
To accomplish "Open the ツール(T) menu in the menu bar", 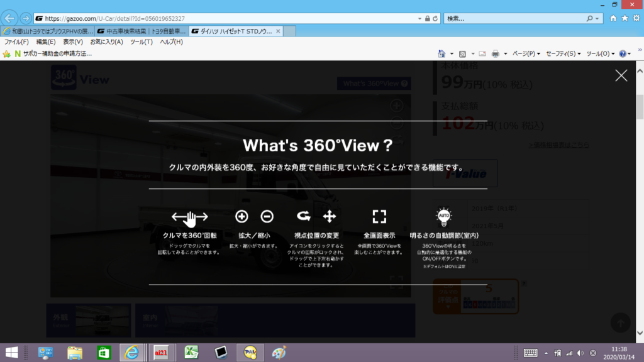I will click(142, 42).
